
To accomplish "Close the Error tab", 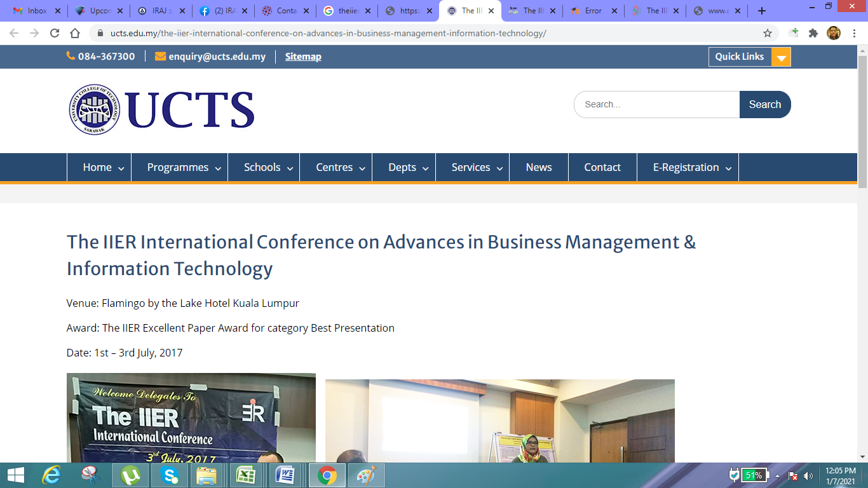I will [614, 11].
